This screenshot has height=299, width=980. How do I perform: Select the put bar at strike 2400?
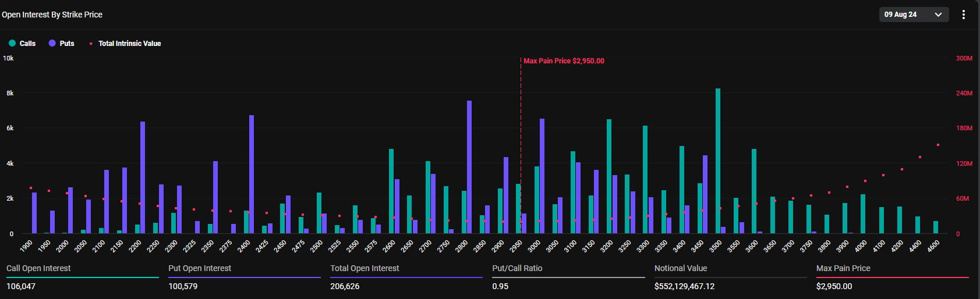coord(252,174)
